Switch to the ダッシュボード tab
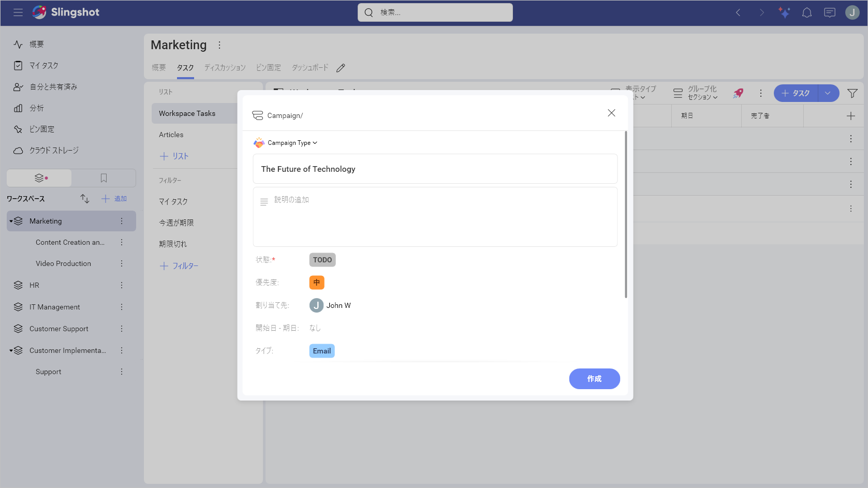The width and height of the screenshot is (868, 488). click(310, 68)
